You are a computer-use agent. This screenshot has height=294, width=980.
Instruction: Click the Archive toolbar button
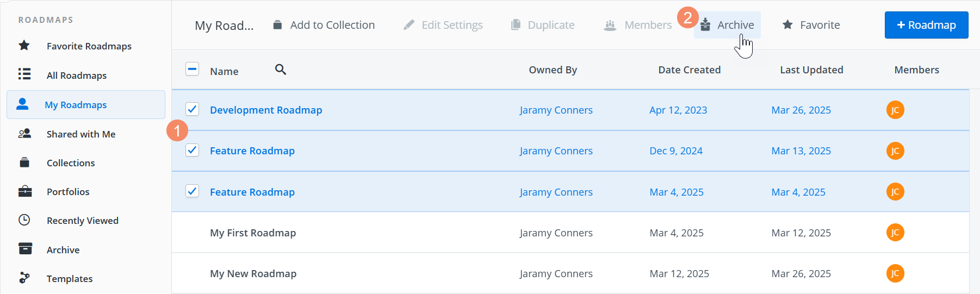(727, 25)
